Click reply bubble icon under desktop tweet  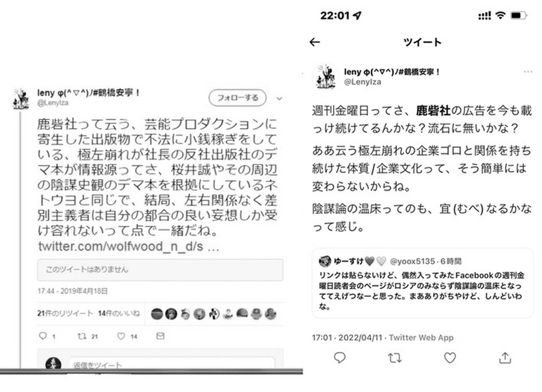click(43, 335)
